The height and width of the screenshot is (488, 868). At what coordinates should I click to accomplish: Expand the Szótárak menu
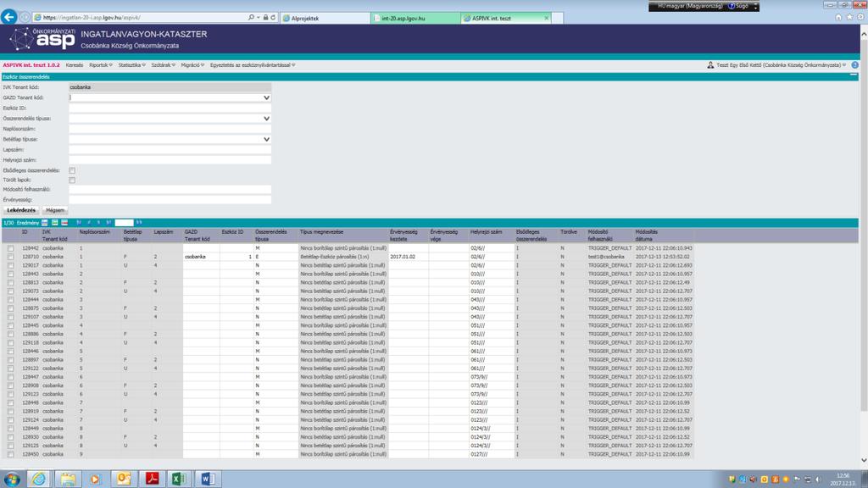(x=164, y=64)
